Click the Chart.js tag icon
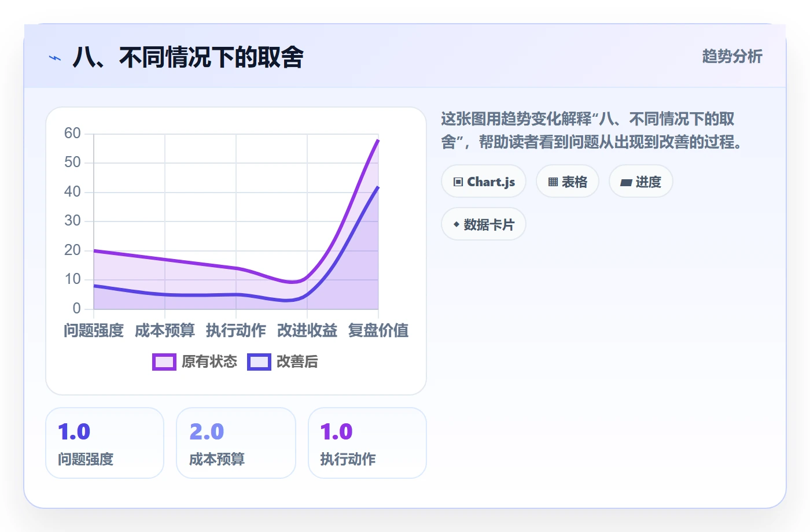810x532 pixels. (x=458, y=182)
